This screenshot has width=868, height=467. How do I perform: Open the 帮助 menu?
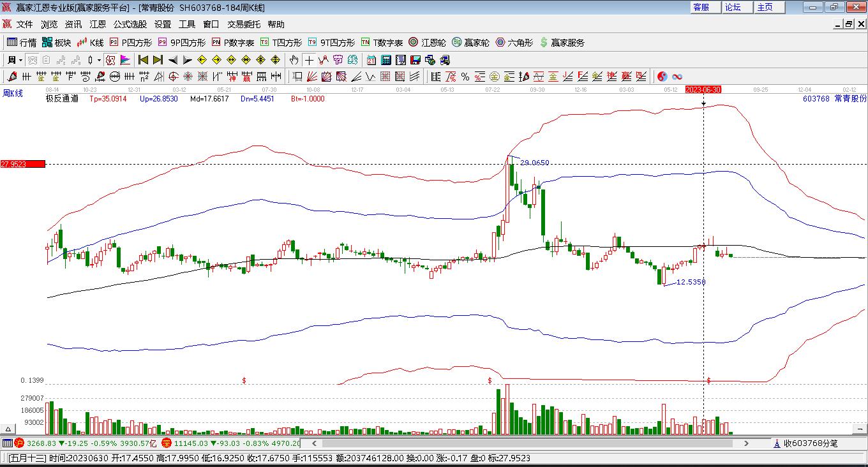(276, 24)
